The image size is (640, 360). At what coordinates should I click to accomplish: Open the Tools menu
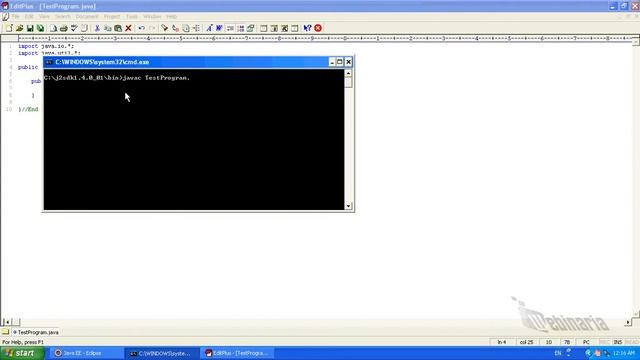click(x=131, y=17)
